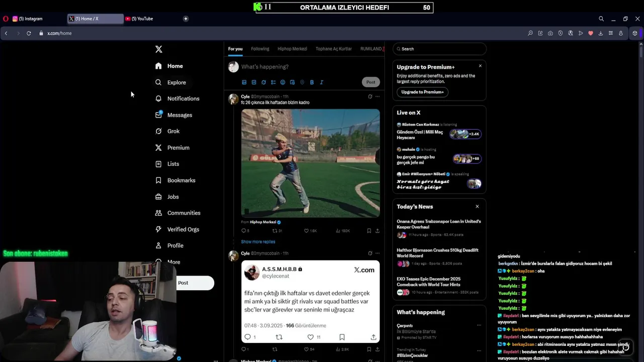
Task: Open Messages in the sidebar
Action: click(174, 115)
